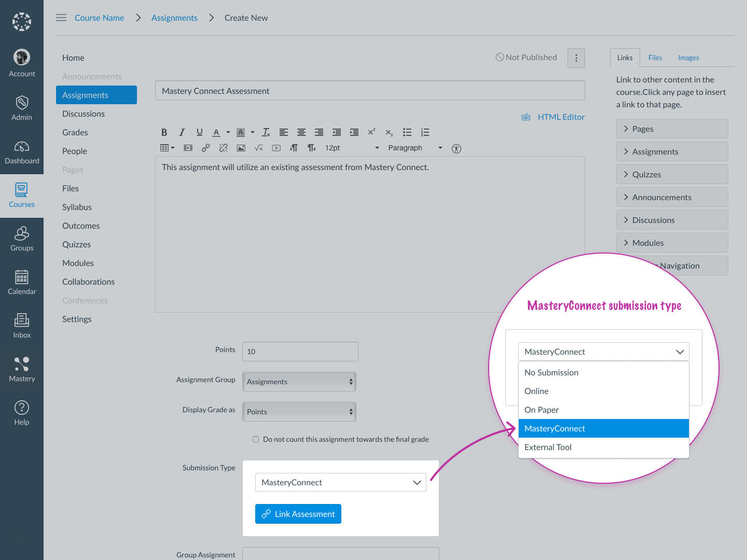Viewport: 747px width, 560px height.
Task: Open the 12pt font size dropdown
Action: [x=352, y=148]
